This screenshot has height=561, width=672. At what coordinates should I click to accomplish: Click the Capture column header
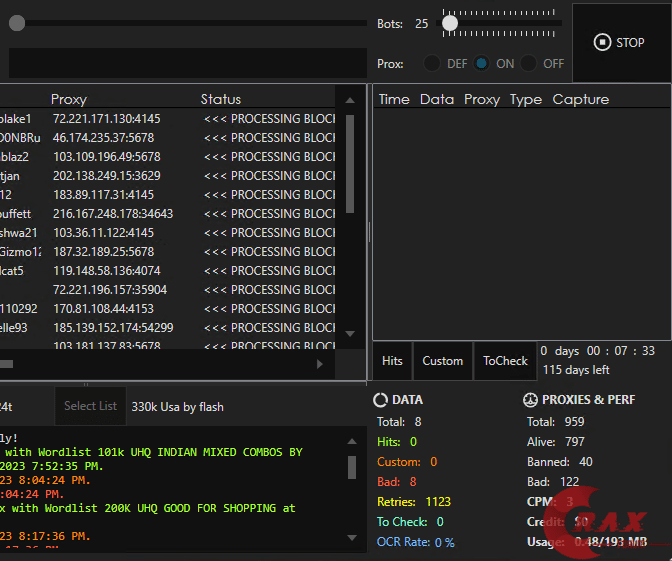coord(580,99)
